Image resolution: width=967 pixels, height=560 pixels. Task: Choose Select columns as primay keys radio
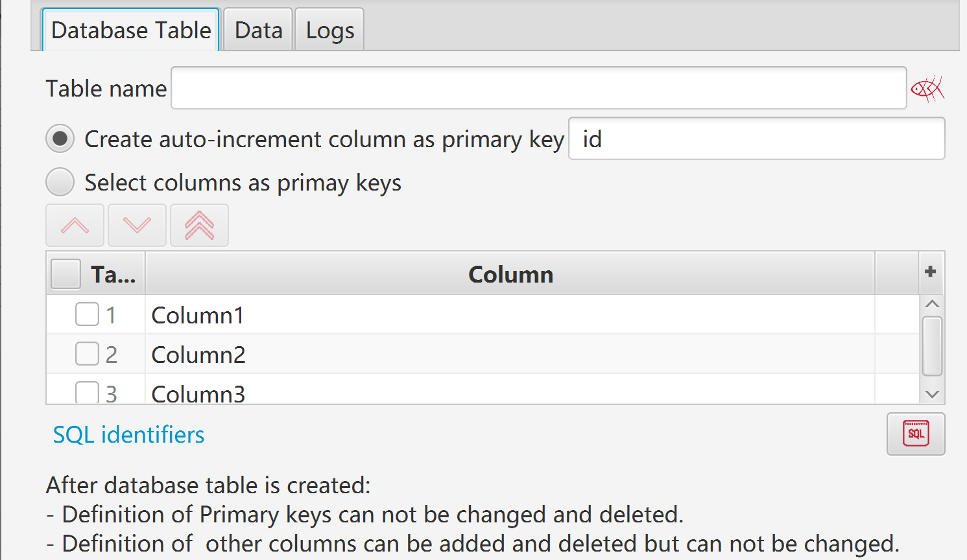pyautogui.click(x=60, y=182)
